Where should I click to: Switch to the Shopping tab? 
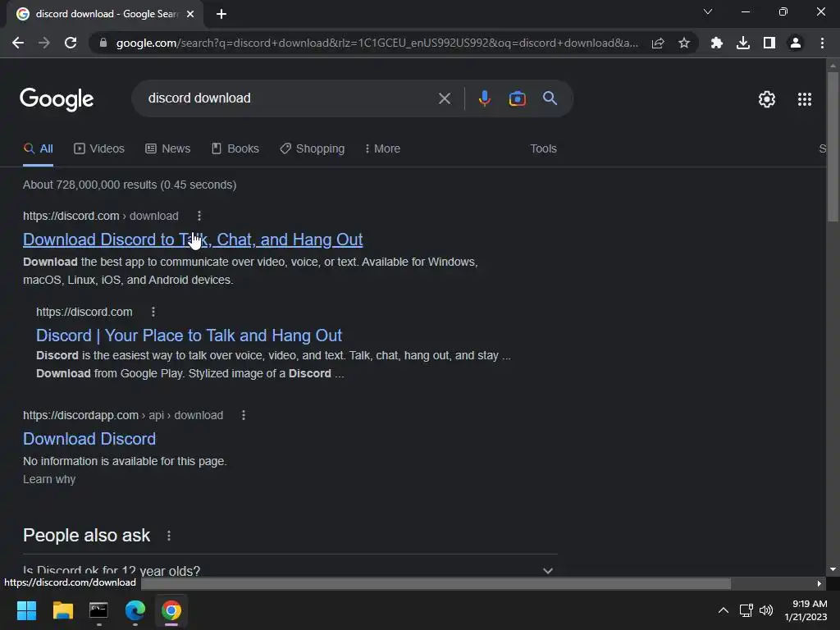point(313,149)
